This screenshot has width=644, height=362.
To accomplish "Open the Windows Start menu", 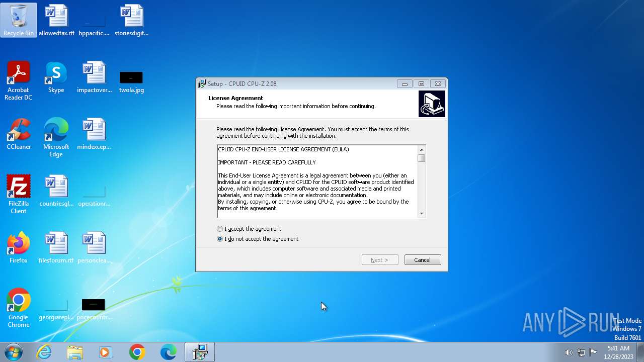I will [x=14, y=352].
